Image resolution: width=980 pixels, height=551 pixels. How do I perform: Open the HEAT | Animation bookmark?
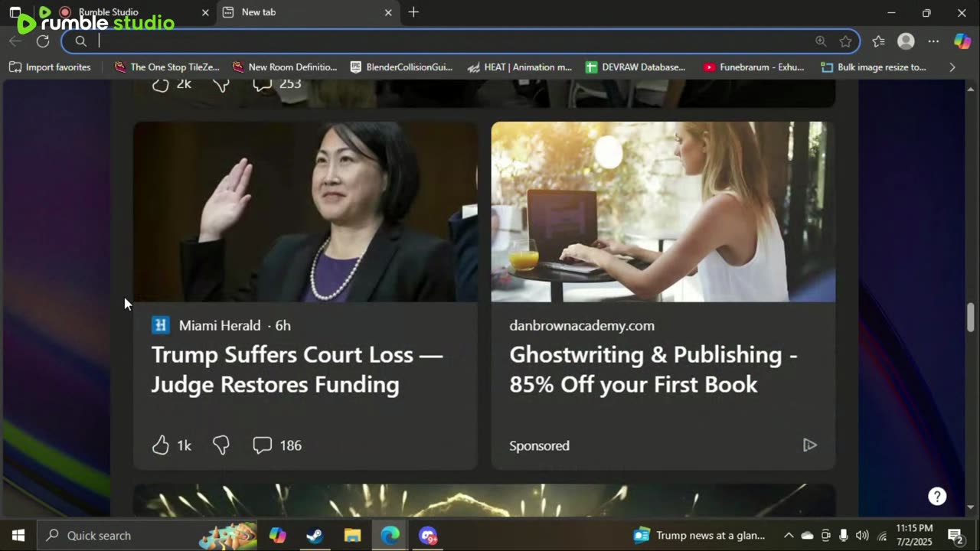tap(520, 67)
